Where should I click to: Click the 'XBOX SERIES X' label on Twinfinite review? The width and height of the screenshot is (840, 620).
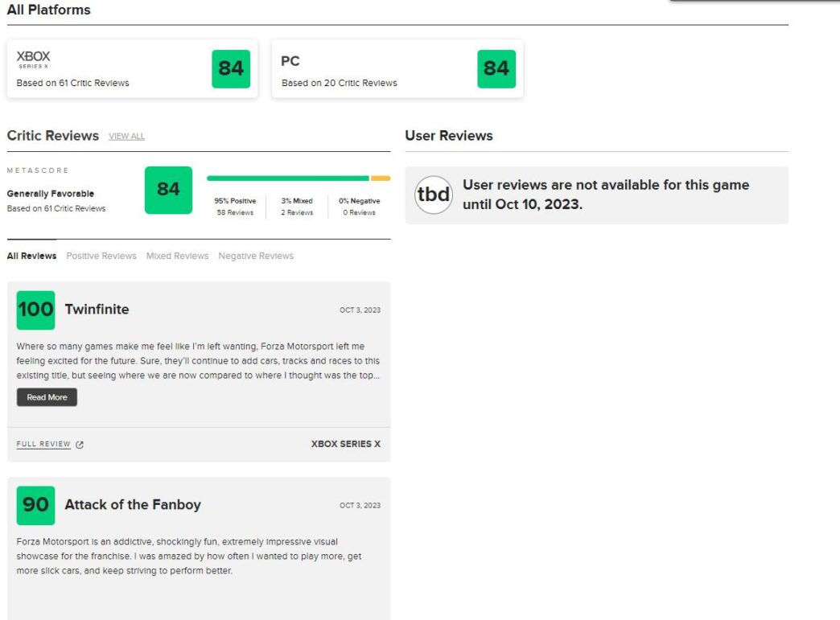[x=346, y=444]
